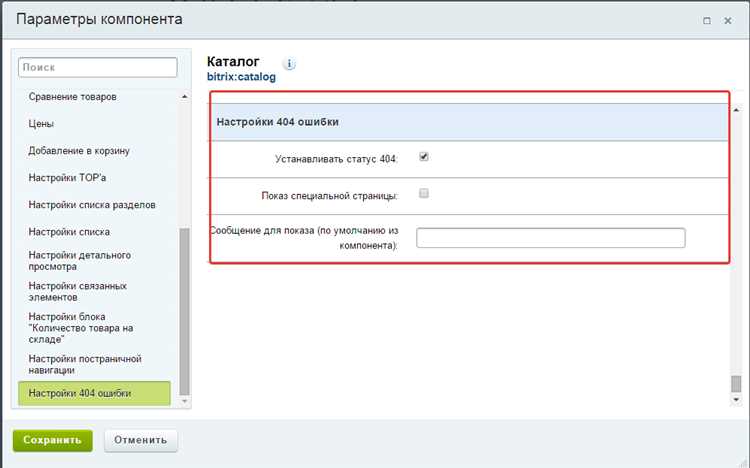
Task: Click the sidebar scrollbar thumb
Action: click(185, 311)
